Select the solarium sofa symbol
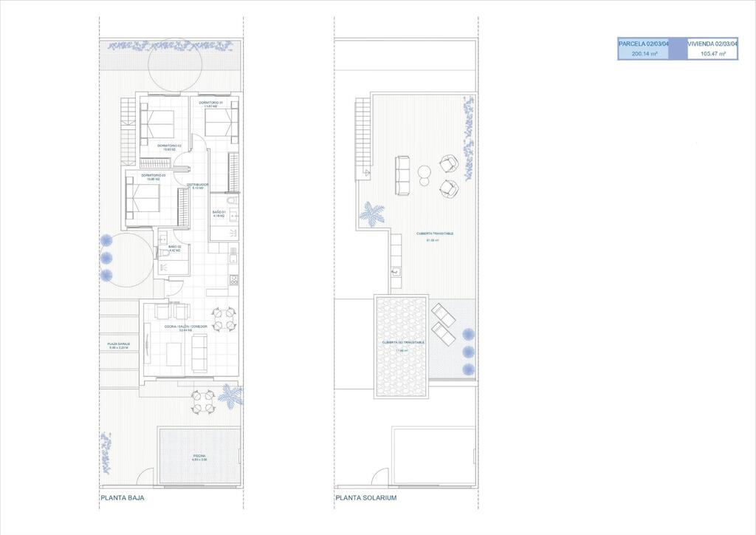The width and height of the screenshot is (756, 535). [x=402, y=175]
